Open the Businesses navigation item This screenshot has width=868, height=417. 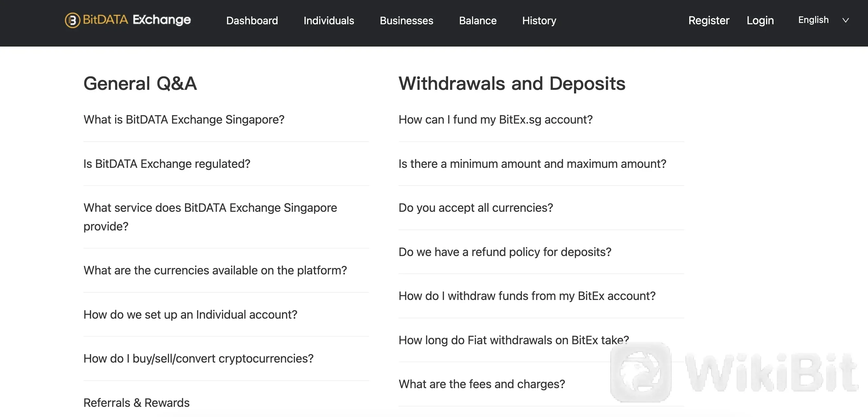[406, 21]
